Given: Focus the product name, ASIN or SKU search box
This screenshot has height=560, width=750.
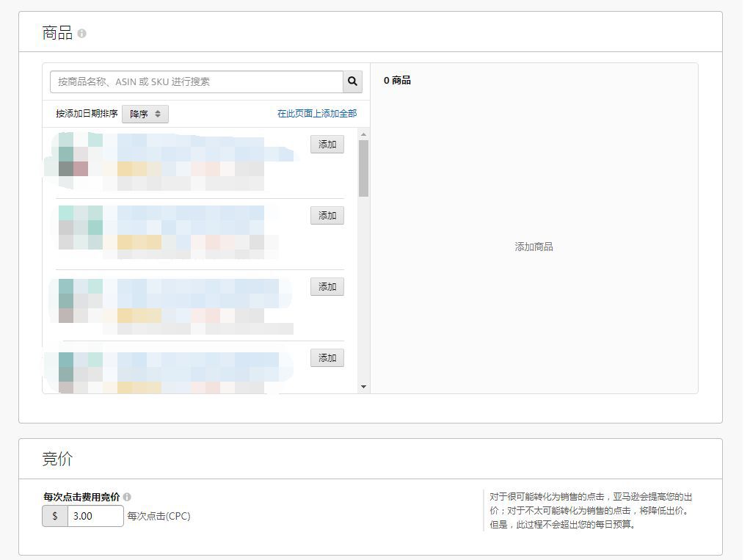Looking at the screenshot, I should coord(197,81).
